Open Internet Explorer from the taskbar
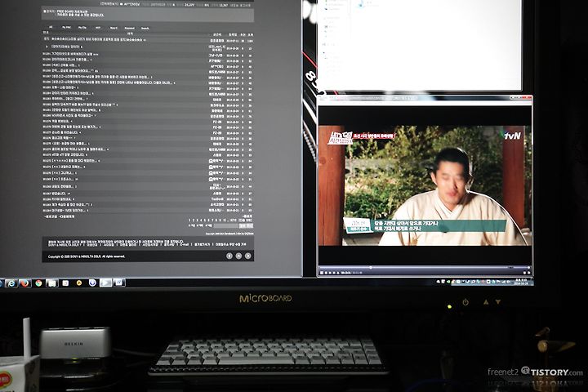 [11, 283]
